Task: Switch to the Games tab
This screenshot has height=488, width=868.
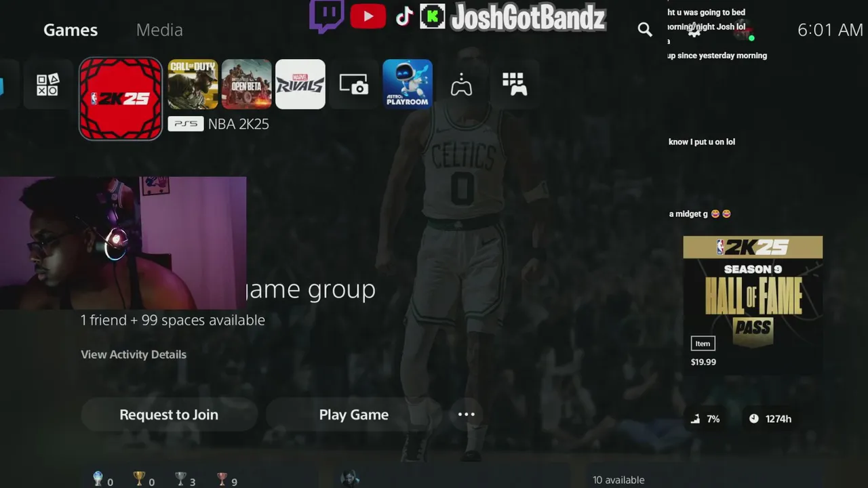Action: pos(71,30)
